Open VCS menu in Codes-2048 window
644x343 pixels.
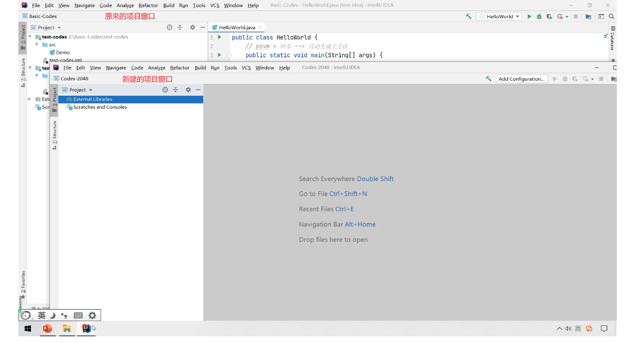[246, 68]
